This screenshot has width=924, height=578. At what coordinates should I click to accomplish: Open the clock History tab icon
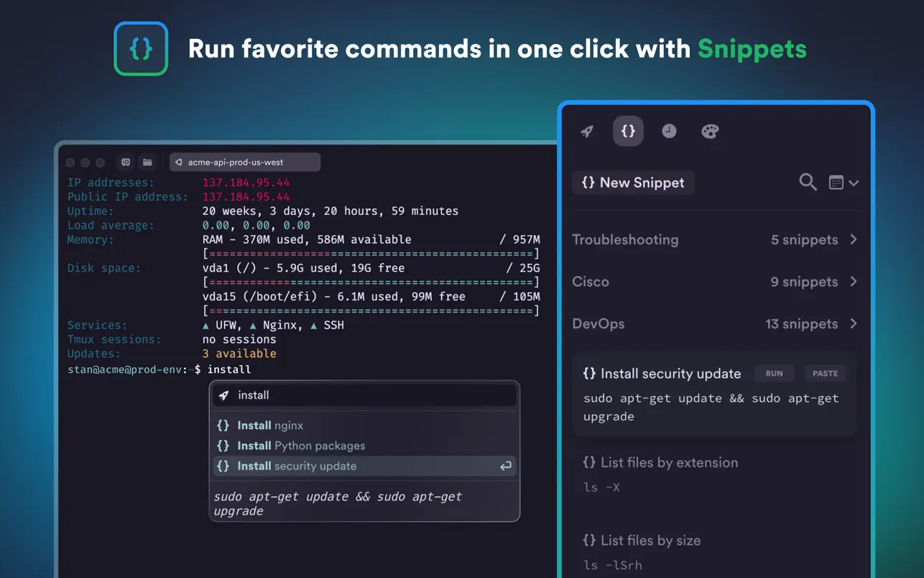point(669,131)
